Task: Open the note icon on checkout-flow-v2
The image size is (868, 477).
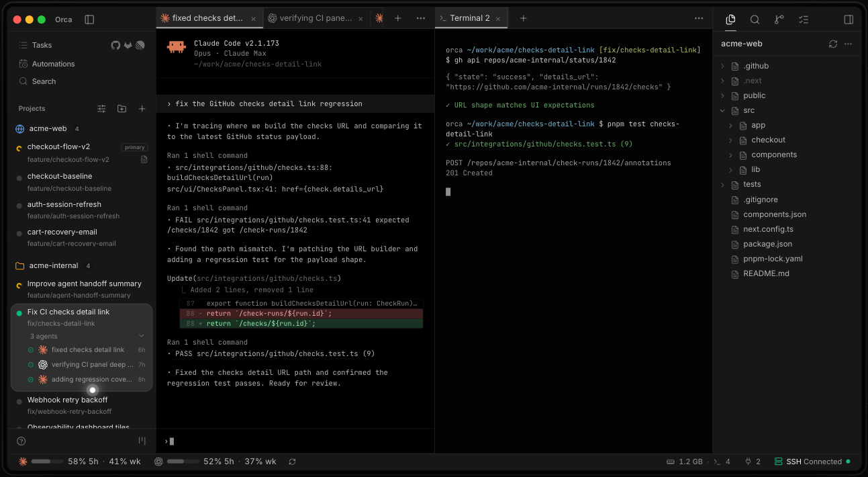Action: tap(144, 160)
